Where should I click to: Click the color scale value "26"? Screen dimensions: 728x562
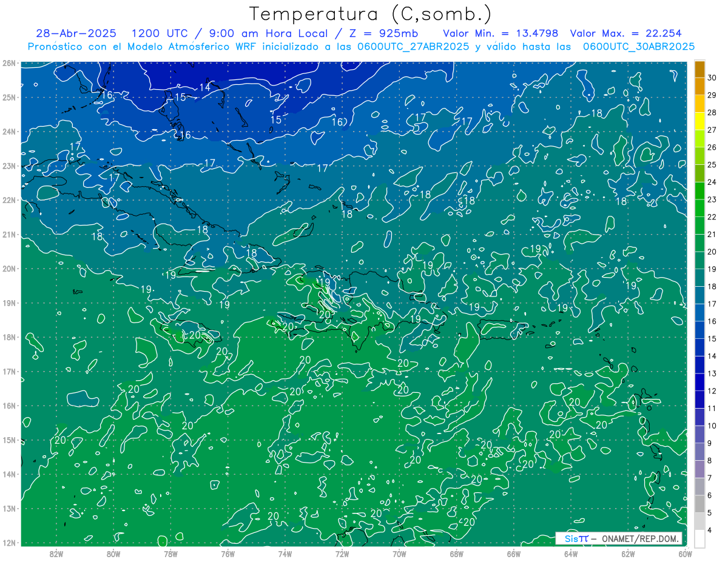(x=712, y=147)
